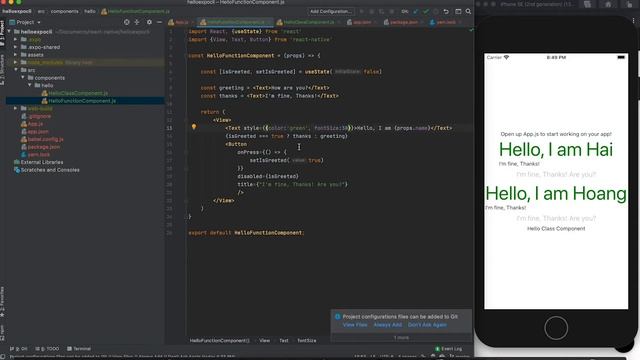The image size is (640, 360).
Task: Click the rollback undo arrow icon
Action: (x=446, y=11)
